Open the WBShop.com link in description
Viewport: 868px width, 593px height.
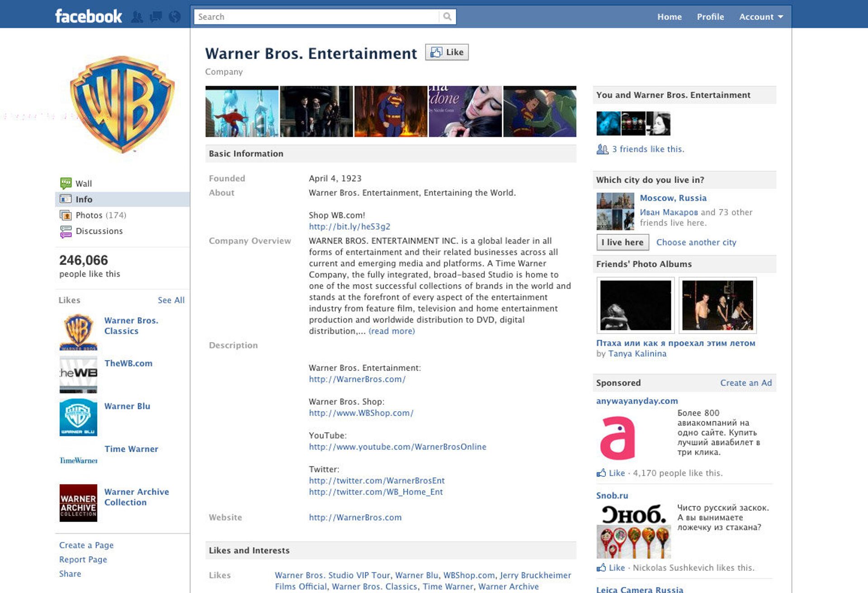(x=361, y=413)
